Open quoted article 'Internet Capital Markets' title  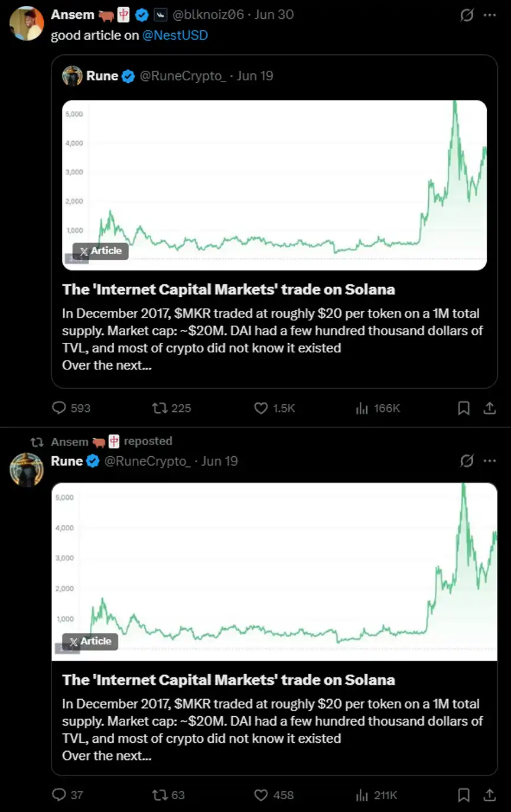point(229,290)
